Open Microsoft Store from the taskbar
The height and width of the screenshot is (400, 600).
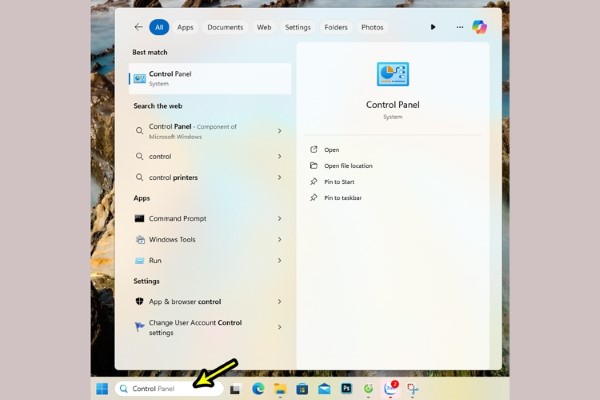302,389
